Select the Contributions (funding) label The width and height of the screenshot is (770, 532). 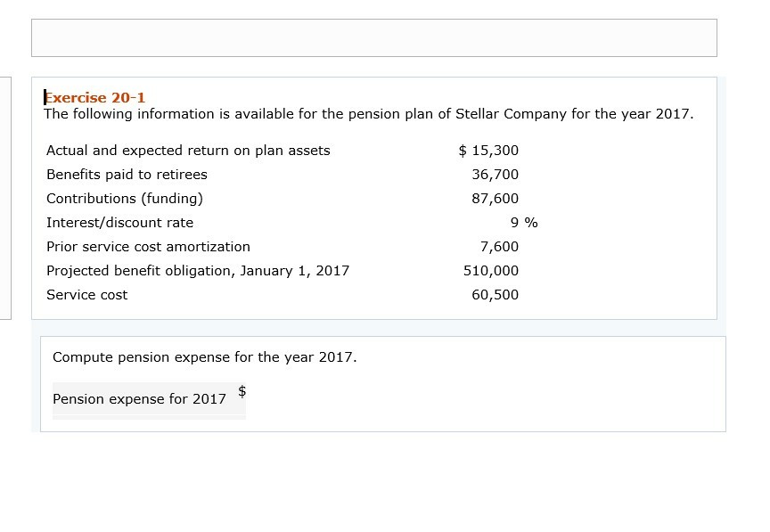coord(125,199)
